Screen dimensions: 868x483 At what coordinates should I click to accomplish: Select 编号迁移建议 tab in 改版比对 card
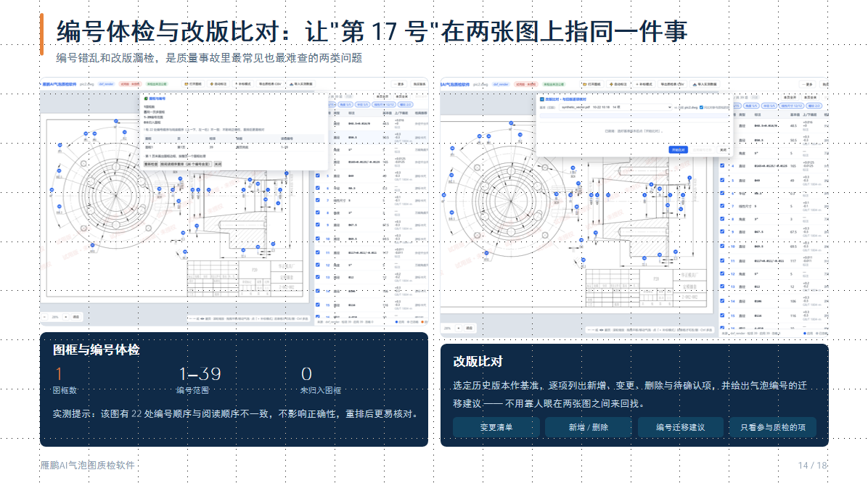pyautogui.click(x=680, y=427)
